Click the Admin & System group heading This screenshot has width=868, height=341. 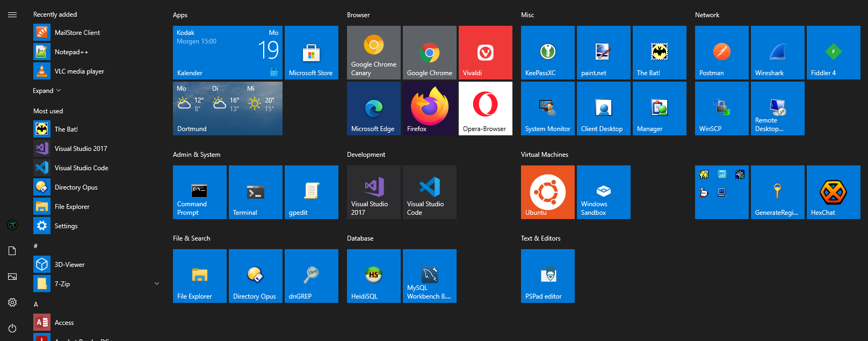(x=197, y=155)
